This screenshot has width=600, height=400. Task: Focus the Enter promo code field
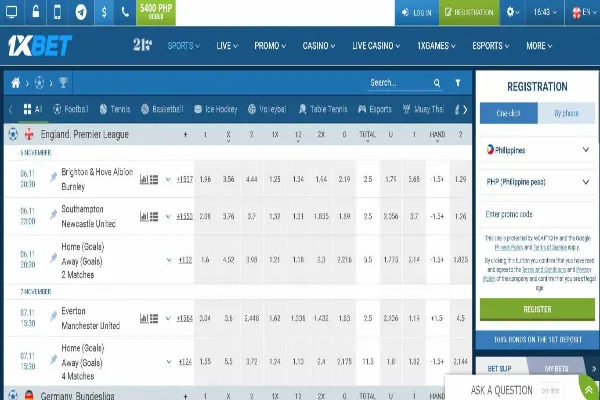537,214
